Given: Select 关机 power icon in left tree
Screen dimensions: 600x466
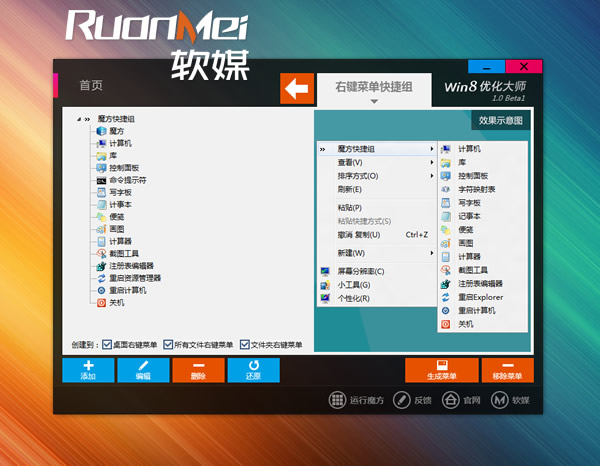Looking at the screenshot, I should point(100,302).
